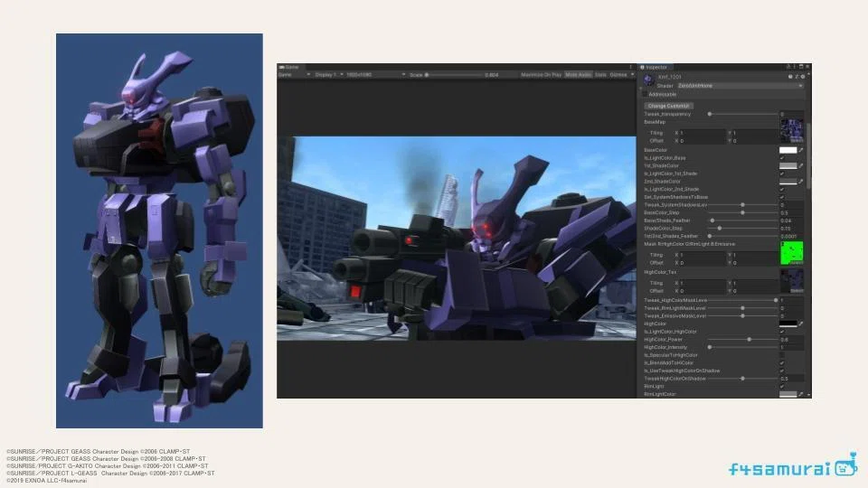The image size is (868, 488).
Task: Select the green mask texture thumbnail
Action: (792, 253)
